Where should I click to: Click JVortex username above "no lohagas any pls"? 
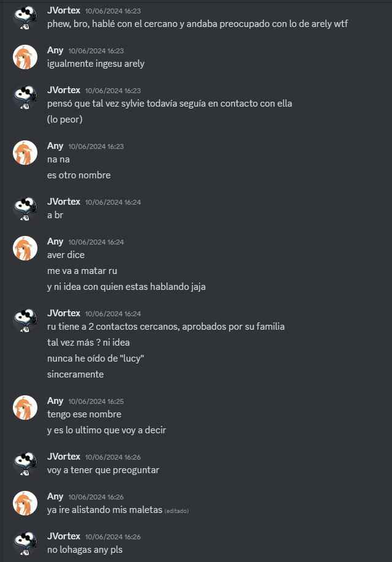pos(64,536)
